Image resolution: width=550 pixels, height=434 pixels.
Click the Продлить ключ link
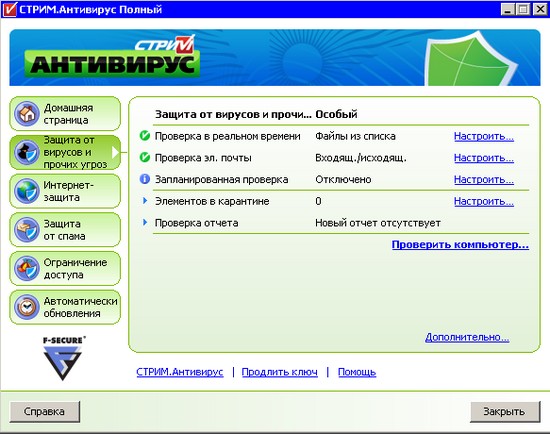280,372
